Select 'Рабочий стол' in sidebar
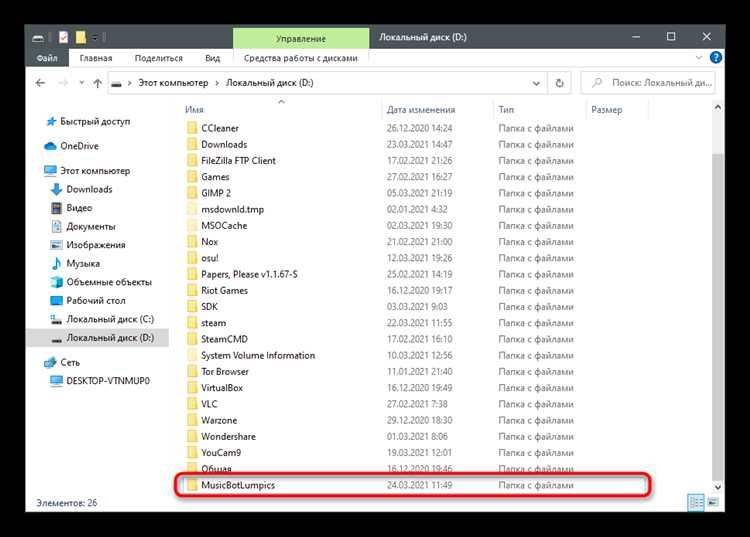The image size is (750, 537). click(96, 301)
